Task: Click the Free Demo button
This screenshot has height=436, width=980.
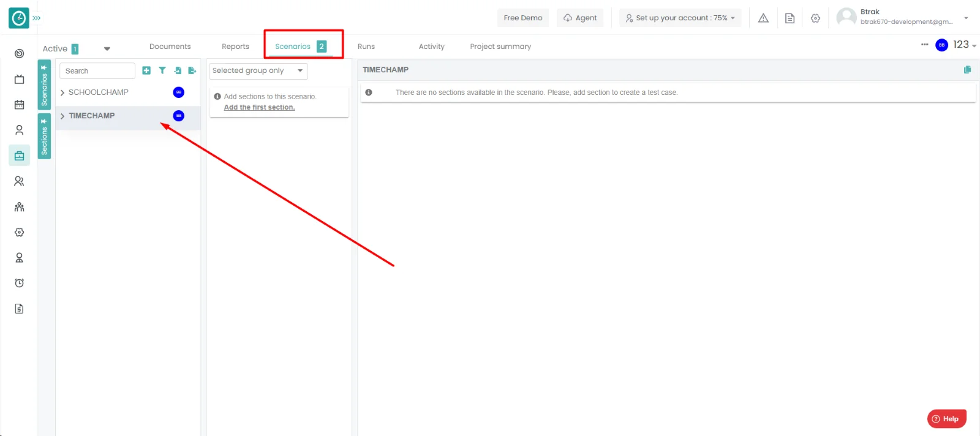Action: click(x=522, y=18)
